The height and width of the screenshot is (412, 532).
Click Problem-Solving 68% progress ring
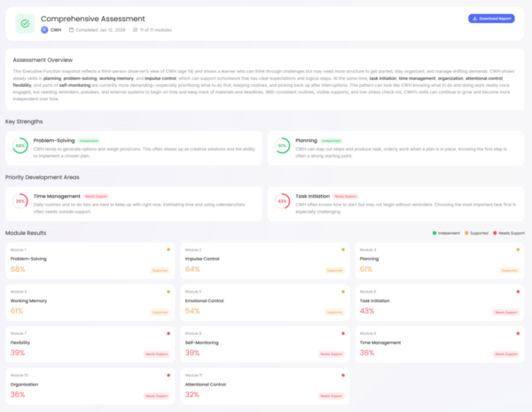tap(20, 145)
